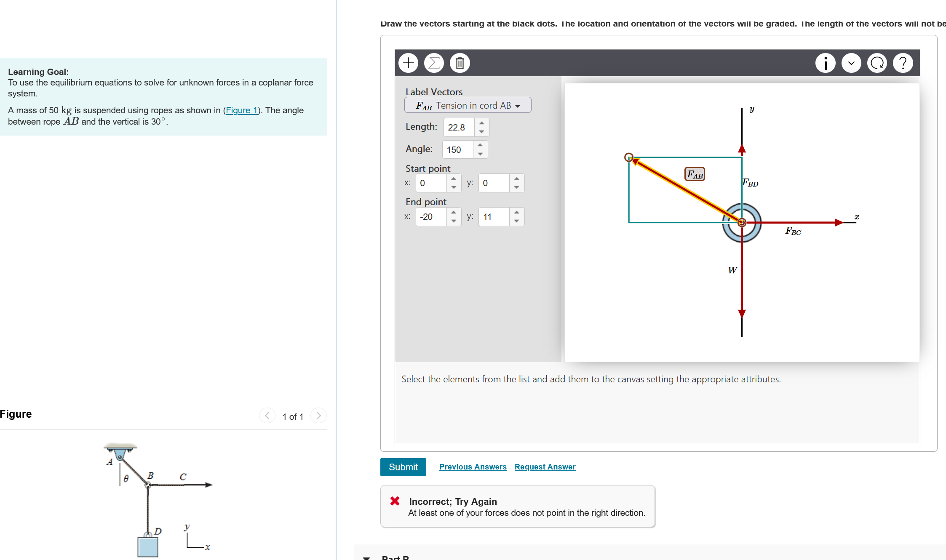
Task: Click the reset circular arrow icon
Action: [x=877, y=62]
